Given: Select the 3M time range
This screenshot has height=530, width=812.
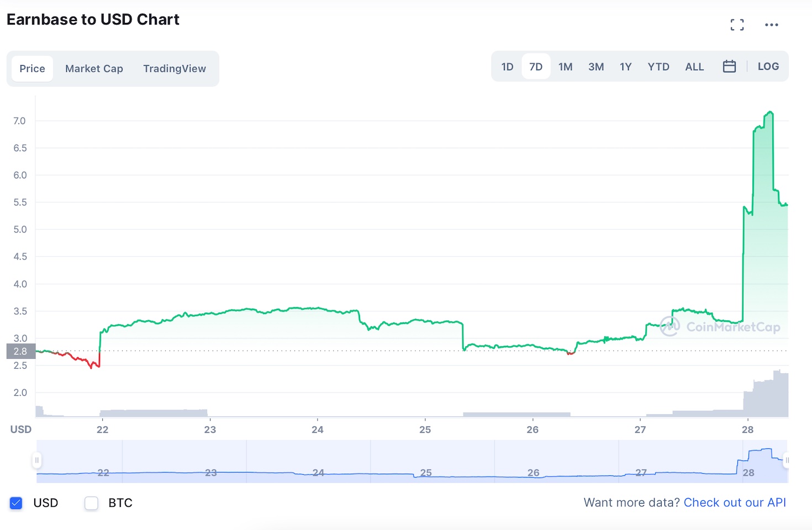Looking at the screenshot, I should click(x=596, y=67).
